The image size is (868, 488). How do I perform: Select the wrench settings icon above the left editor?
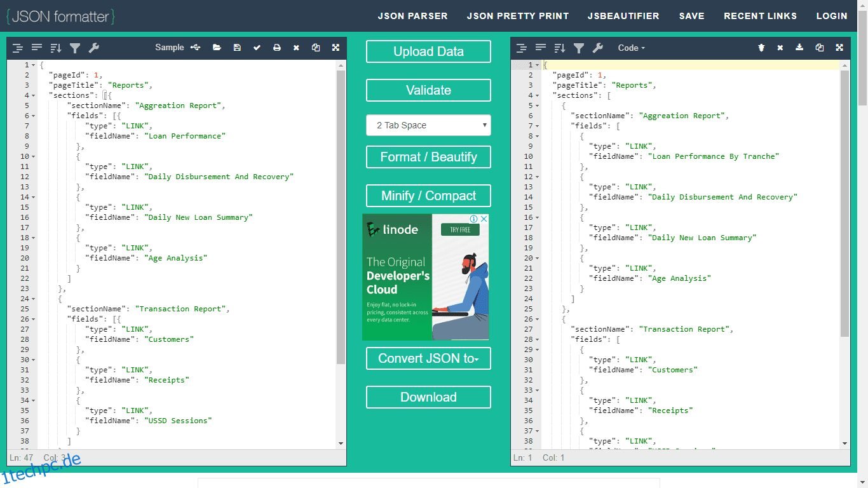pos(94,48)
